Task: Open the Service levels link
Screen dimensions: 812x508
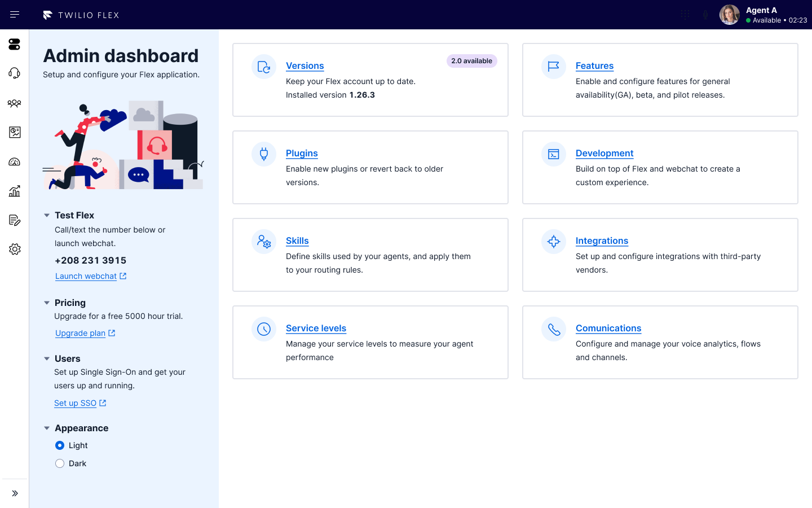Action: 316,329
